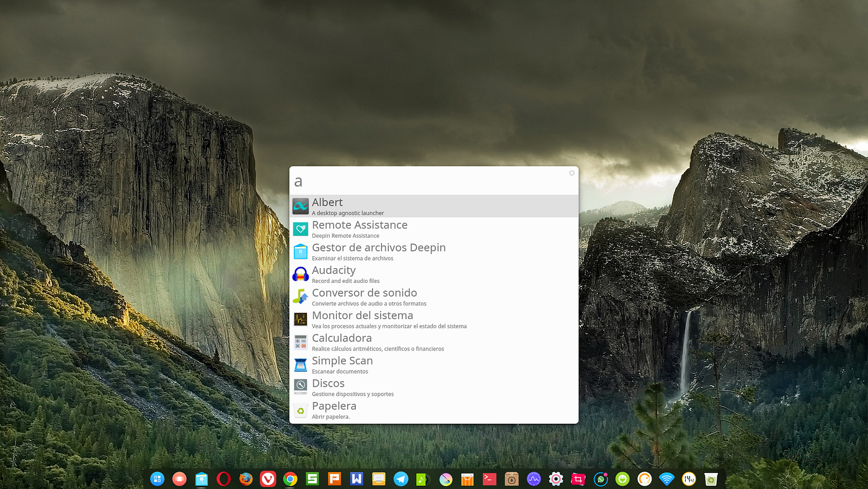This screenshot has width=868, height=489.
Task: Open Opera from the dock
Action: (224, 478)
